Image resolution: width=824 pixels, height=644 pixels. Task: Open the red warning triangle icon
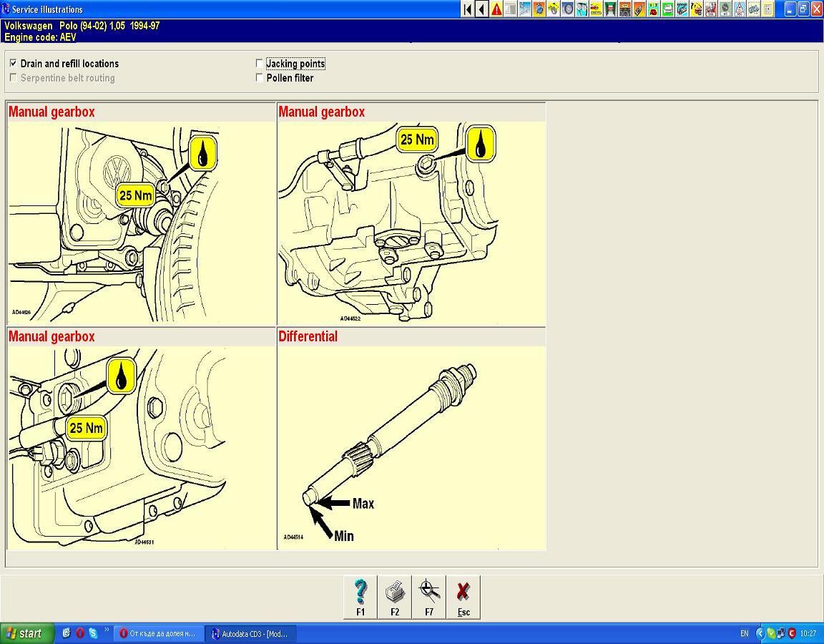(496, 9)
